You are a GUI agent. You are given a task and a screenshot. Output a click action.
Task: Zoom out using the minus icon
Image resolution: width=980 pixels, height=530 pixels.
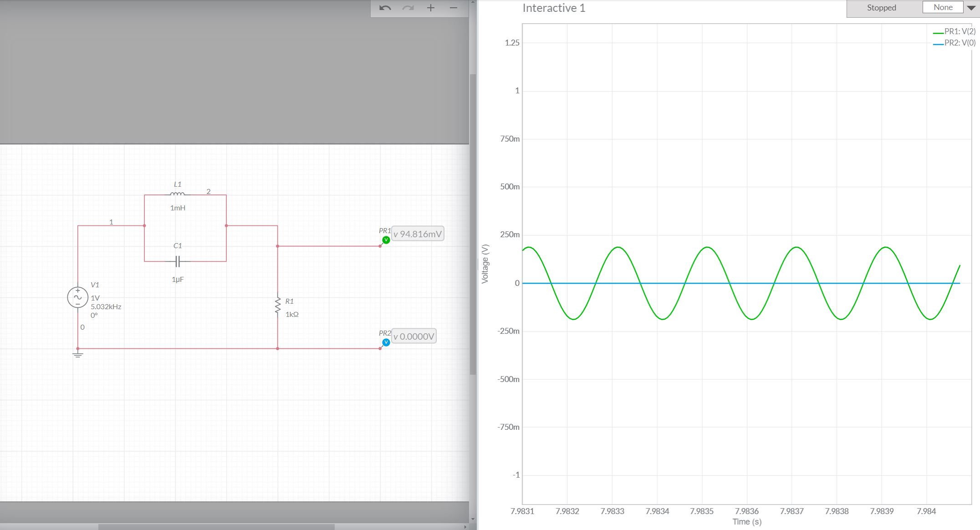tap(452, 7)
